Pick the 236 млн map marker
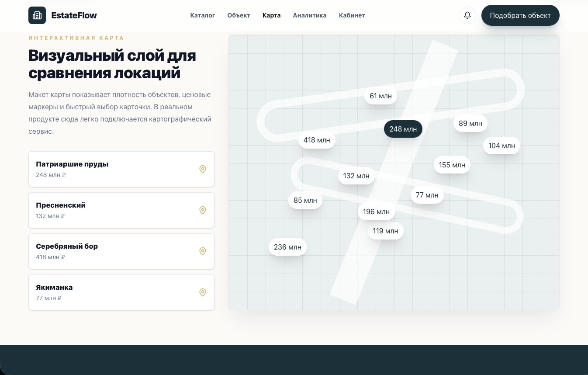This screenshot has height=375, width=588. (x=288, y=247)
